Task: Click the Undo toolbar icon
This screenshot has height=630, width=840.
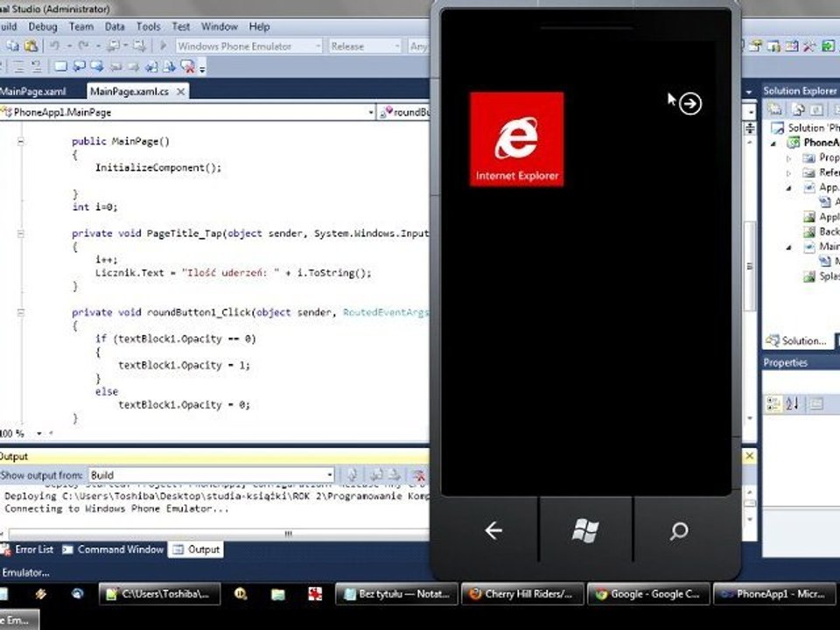Action: (54, 46)
